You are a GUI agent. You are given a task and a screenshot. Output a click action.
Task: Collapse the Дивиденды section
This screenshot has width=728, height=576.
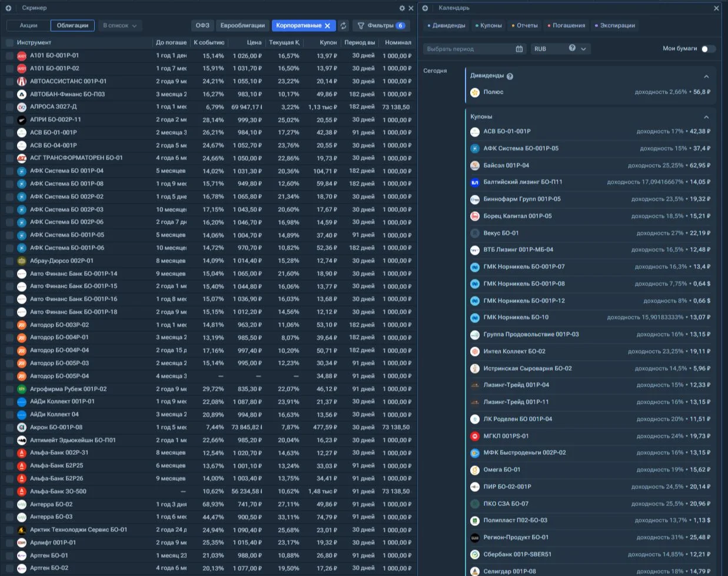[x=706, y=76]
